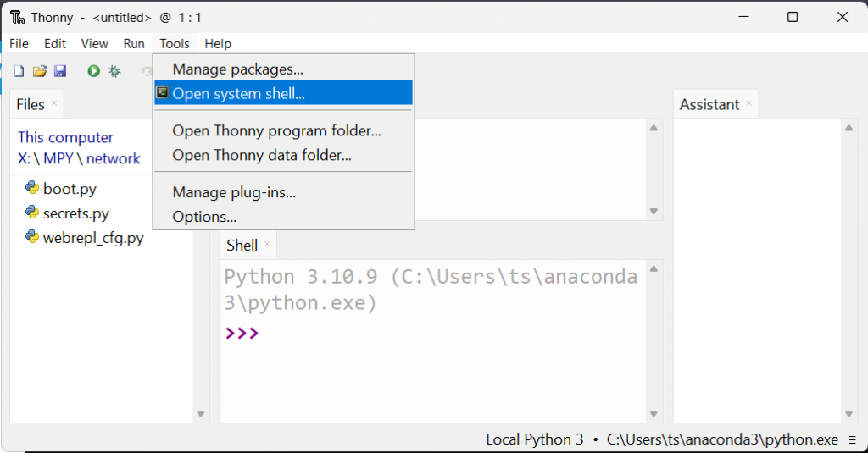
Task: Open the interpreter menu icon in status bar
Action: (x=852, y=439)
